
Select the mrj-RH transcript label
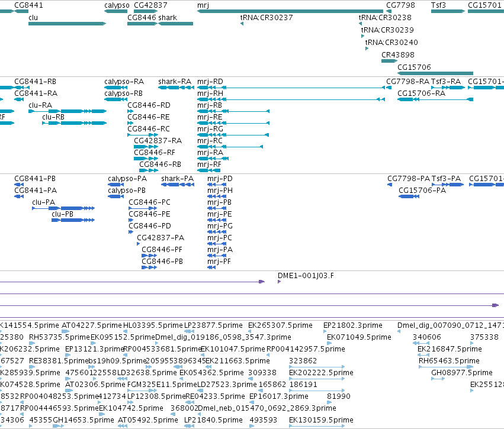tap(210, 93)
